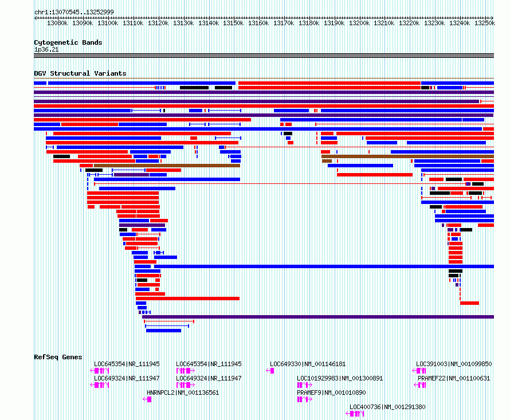Click the magenta PRAMEF9 gene glyph

[x=304, y=399]
